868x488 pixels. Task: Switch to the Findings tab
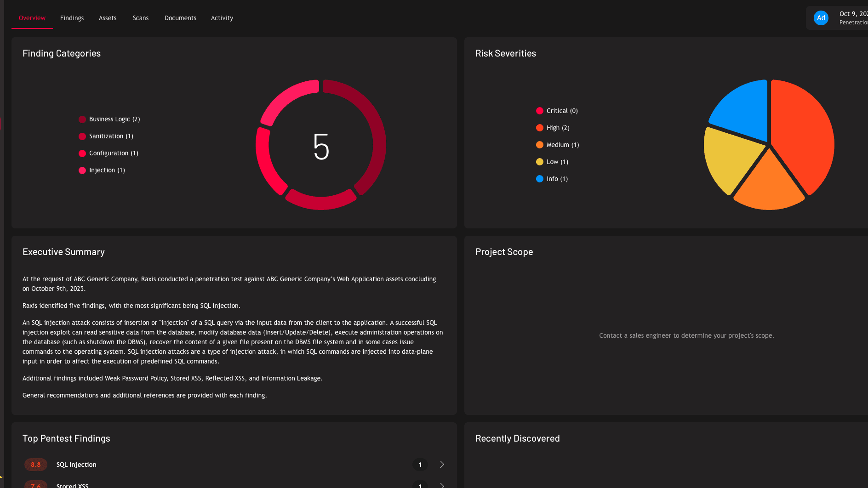[72, 18]
